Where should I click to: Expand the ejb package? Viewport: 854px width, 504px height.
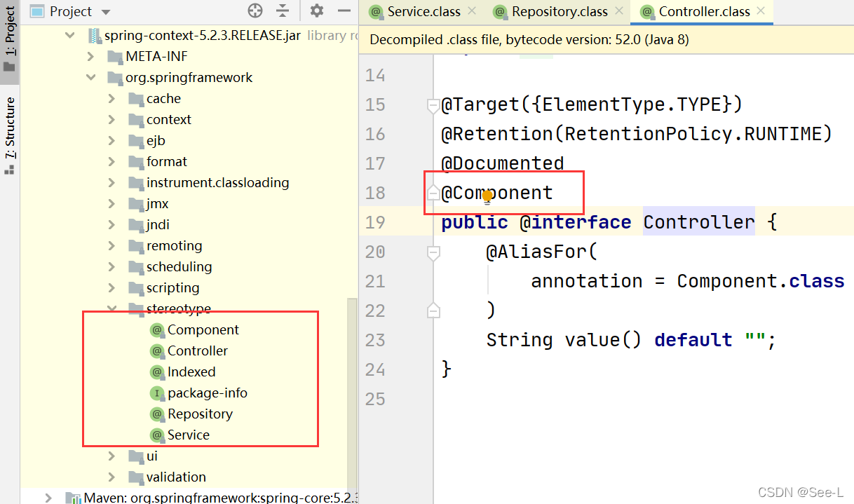pos(112,140)
